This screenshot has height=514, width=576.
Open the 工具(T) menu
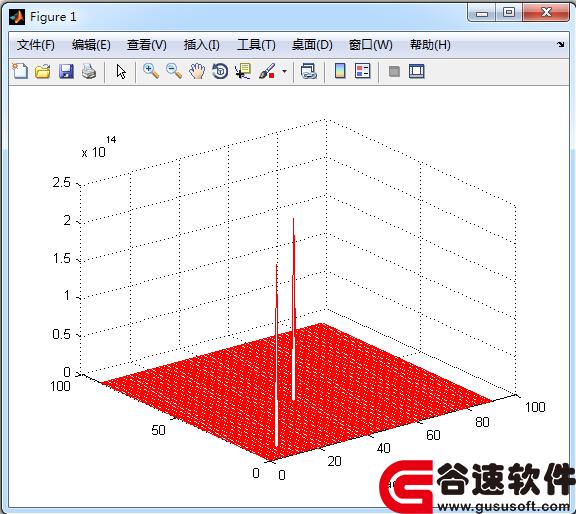(256, 45)
